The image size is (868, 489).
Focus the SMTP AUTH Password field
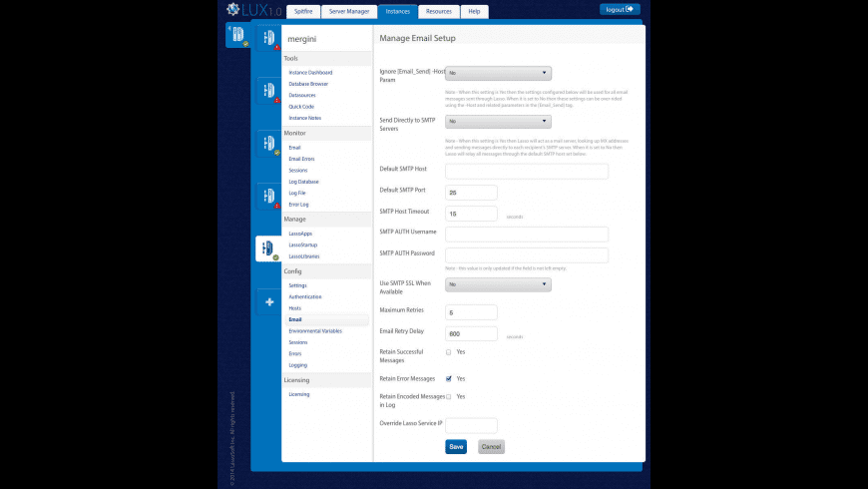coord(527,255)
